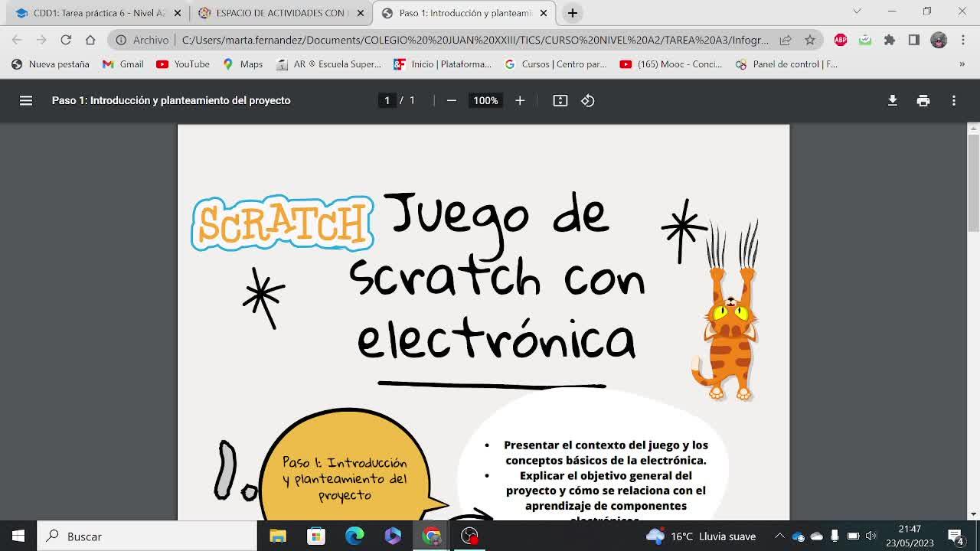Open the YouTube bookmark
This screenshot has height=551, width=980.
(183, 64)
